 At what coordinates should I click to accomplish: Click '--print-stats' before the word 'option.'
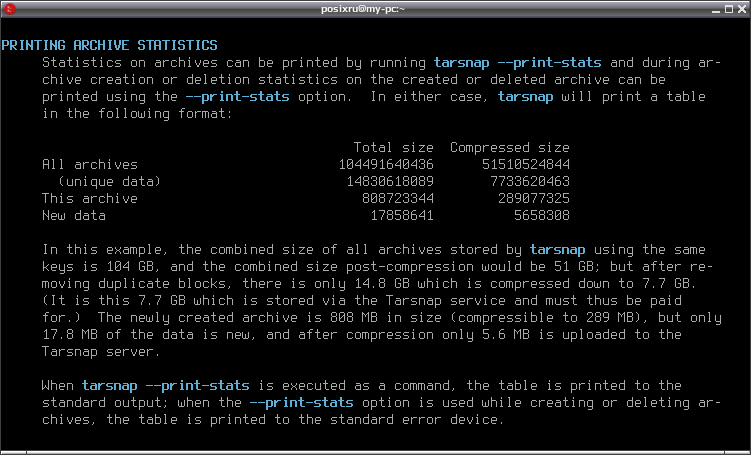click(238, 96)
